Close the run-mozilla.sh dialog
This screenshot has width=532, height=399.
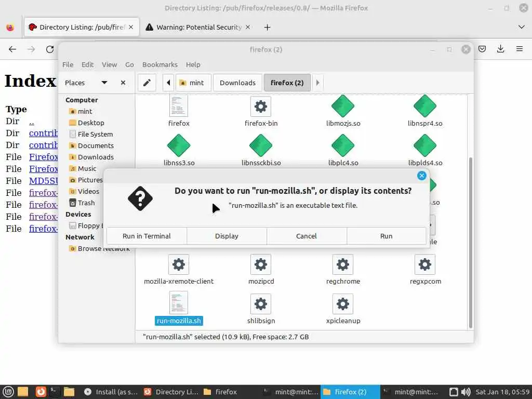pyautogui.click(x=421, y=176)
